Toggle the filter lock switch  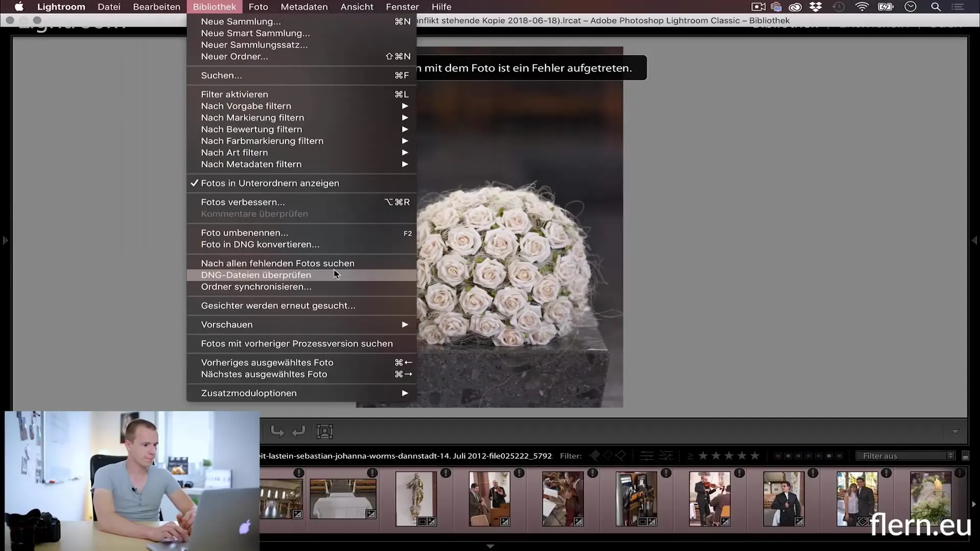[965, 456]
